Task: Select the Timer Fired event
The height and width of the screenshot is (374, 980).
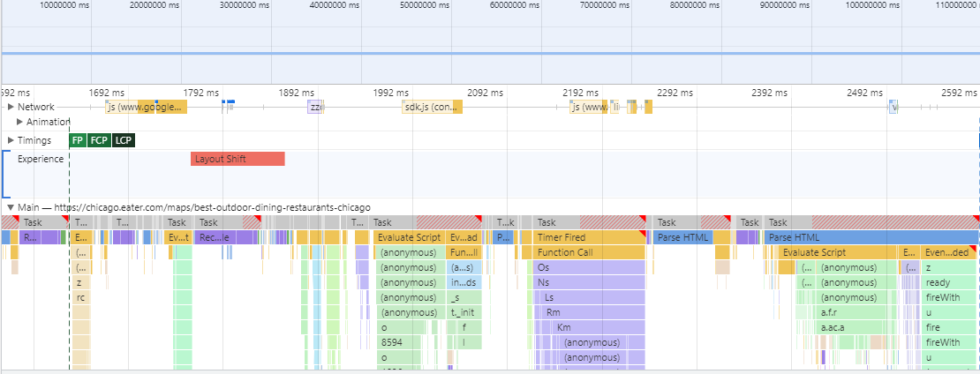Action: pyautogui.click(x=590, y=237)
